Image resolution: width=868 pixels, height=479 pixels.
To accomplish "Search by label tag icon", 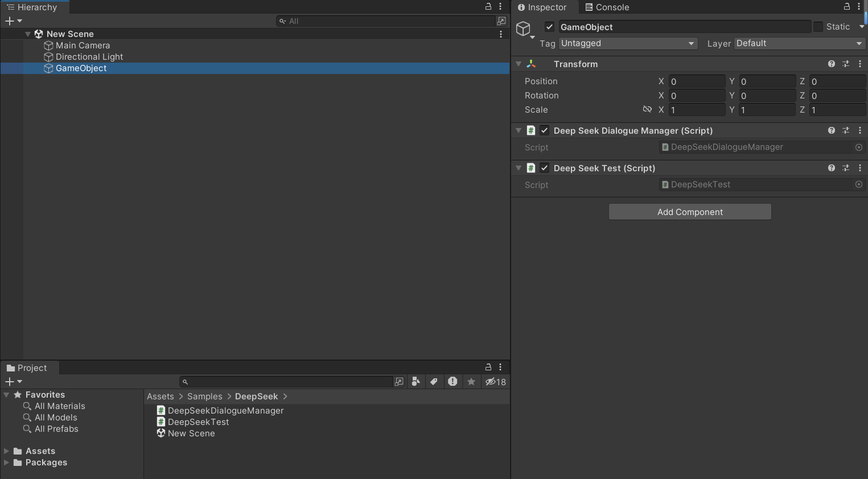I will (x=434, y=382).
